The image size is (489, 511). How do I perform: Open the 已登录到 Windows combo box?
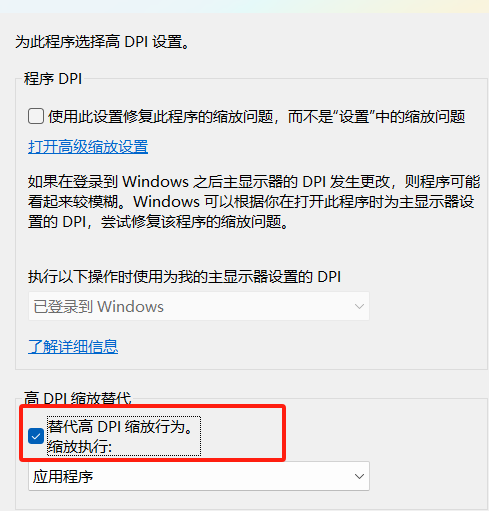point(199,306)
